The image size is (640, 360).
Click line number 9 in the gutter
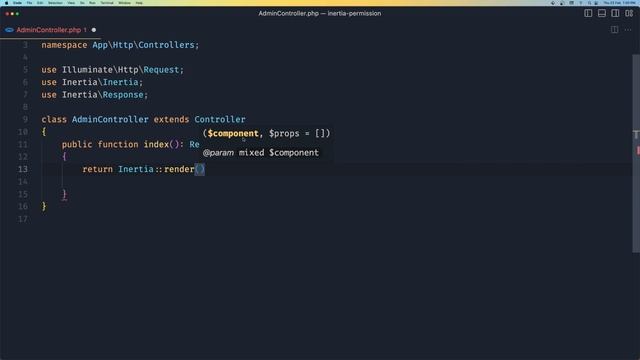25,119
